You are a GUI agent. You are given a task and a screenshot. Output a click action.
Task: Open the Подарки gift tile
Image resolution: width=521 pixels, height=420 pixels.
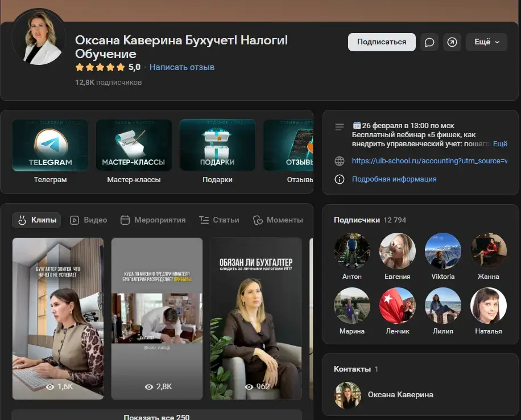[x=218, y=152]
